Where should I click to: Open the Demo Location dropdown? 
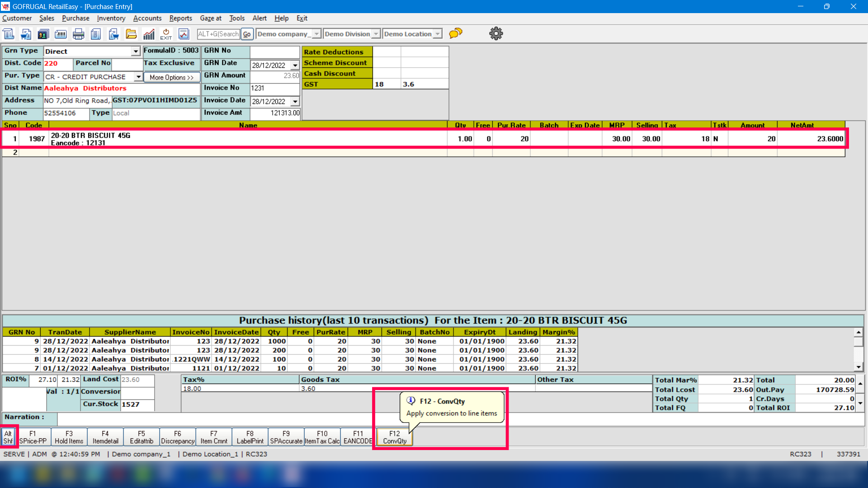438,34
